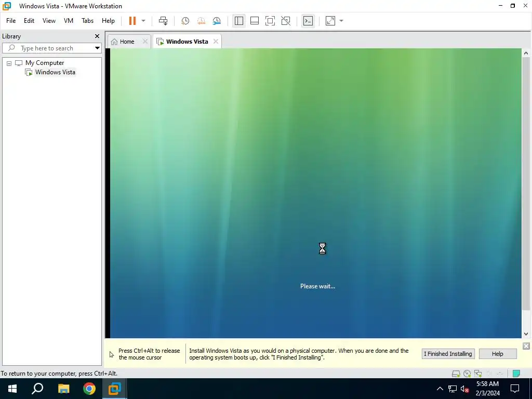The width and height of the screenshot is (532, 399).
Task: Toggle the thumbnail bar view
Action: point(255,21)
